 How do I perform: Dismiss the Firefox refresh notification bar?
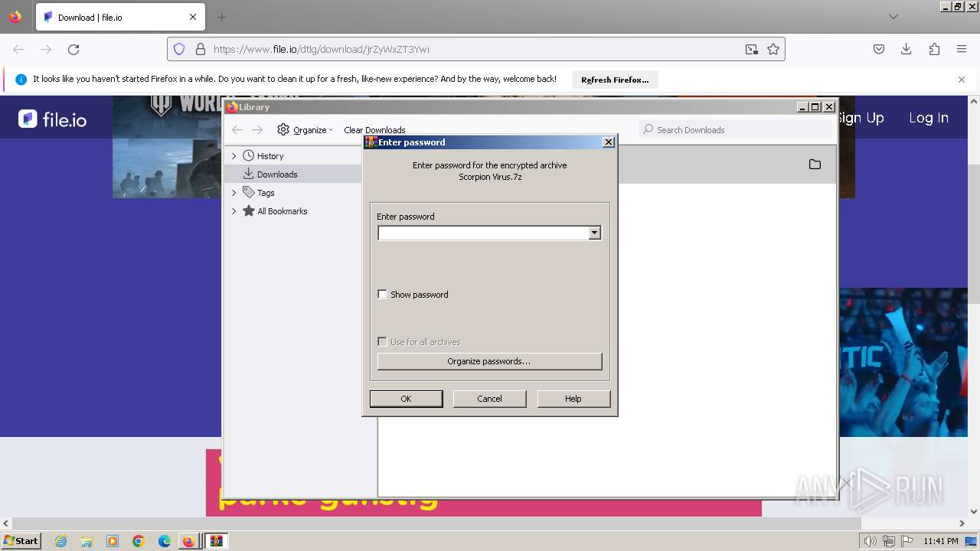(x=962, y=79)
